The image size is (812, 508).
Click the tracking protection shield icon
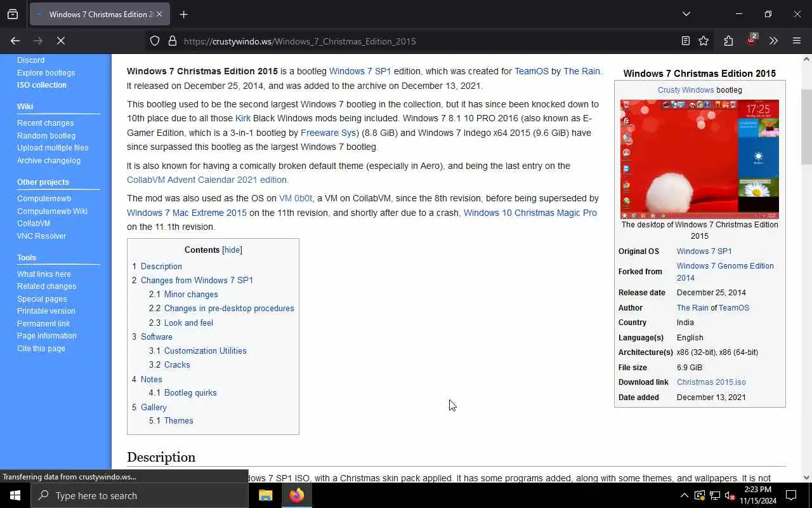coord(155,41)
